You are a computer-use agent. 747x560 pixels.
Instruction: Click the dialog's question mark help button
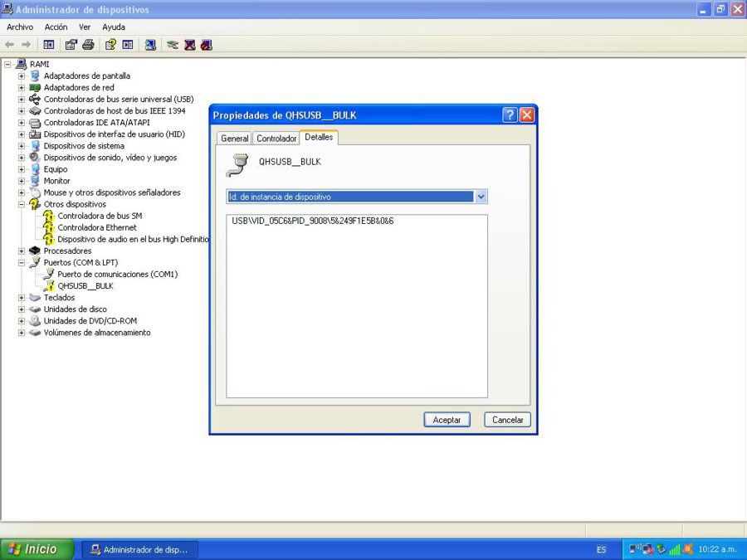click(510, 114)
